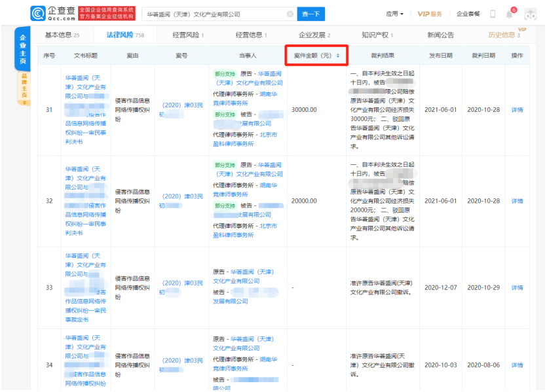
Task: Switch to 经营风险 tab
Action: click(x=188, y=35)
